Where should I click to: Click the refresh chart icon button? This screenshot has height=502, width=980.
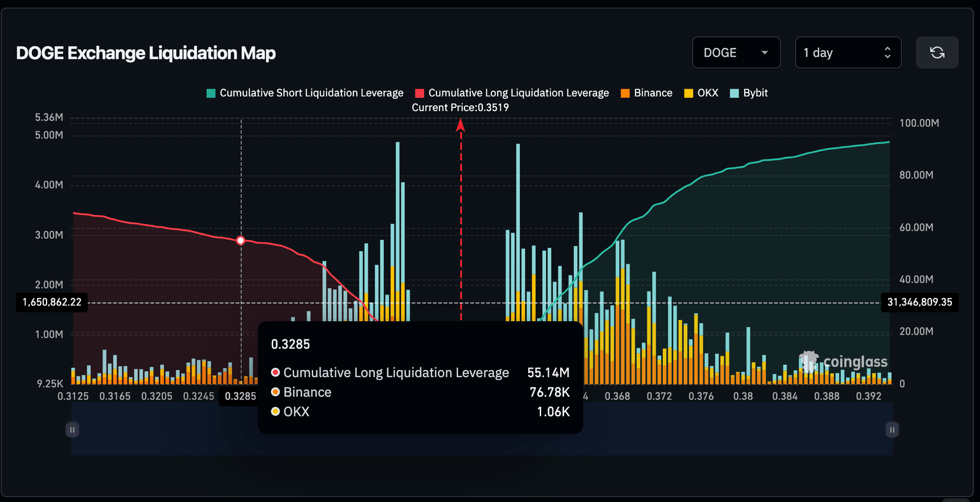(937, 52)
